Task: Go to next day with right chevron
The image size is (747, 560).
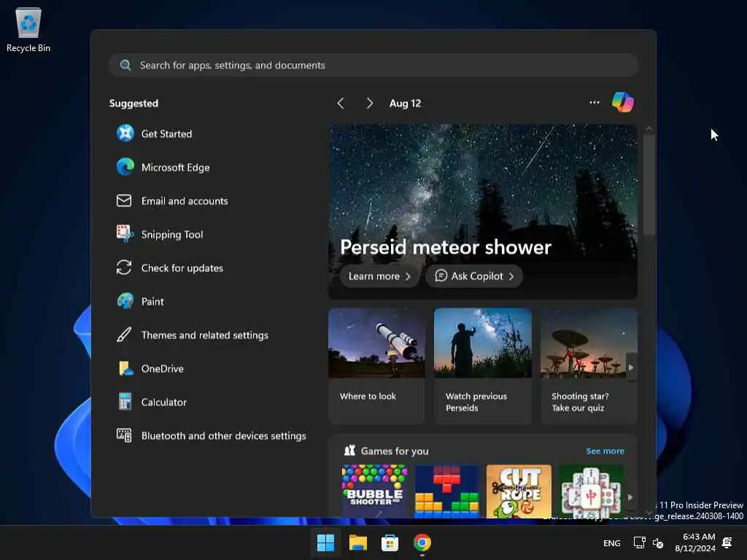Action: pos(369,104)
